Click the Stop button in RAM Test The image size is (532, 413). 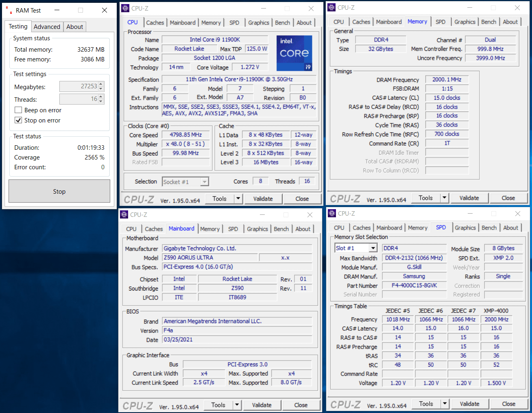pos(59,191)
